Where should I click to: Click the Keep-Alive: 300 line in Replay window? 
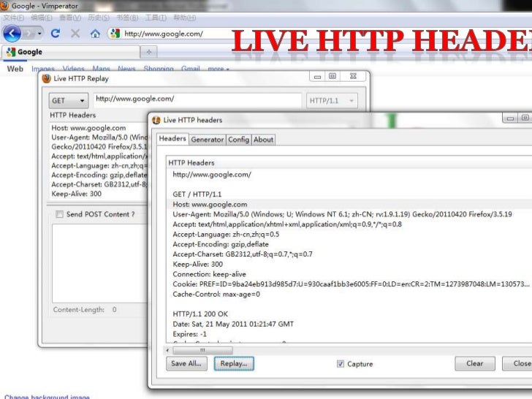pyautogui.click(x=76, y=194)
